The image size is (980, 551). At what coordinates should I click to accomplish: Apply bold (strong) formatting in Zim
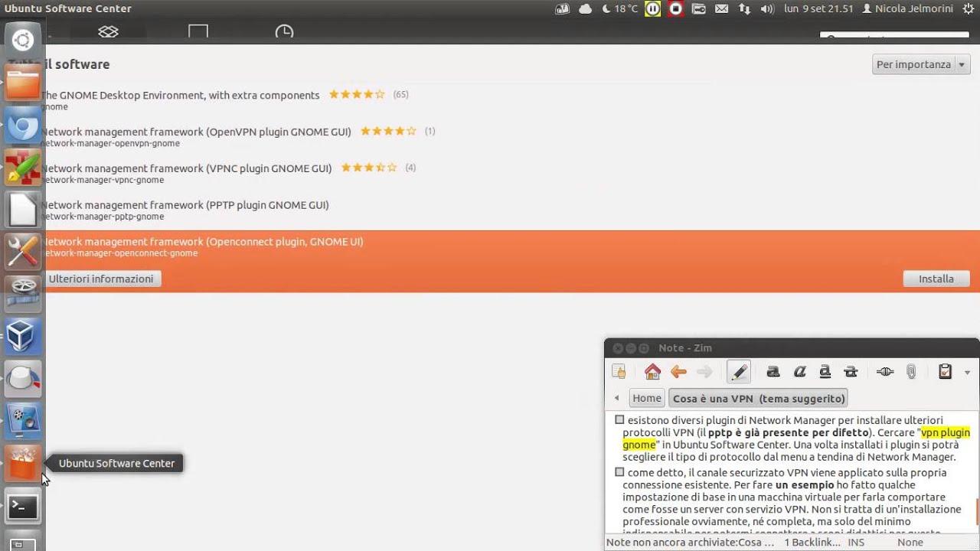coord(773,372)
